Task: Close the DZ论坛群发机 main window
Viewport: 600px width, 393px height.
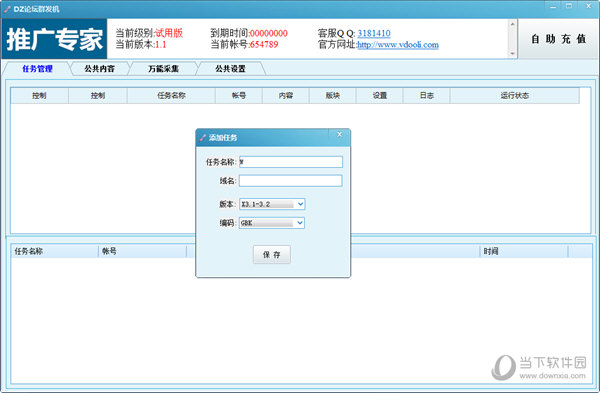Action: pyautogui.click(x=589, y=6)
